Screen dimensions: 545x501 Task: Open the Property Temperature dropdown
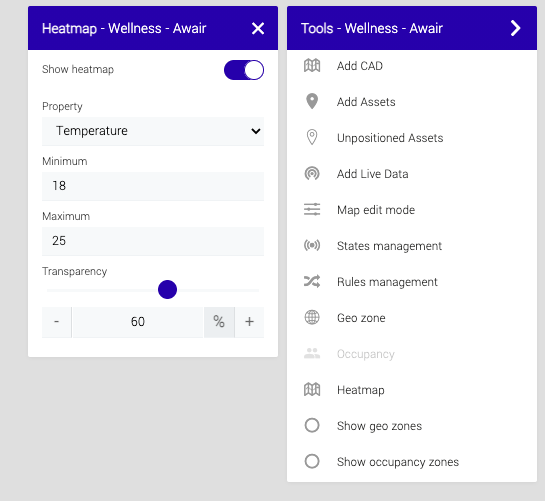[153, 131]
